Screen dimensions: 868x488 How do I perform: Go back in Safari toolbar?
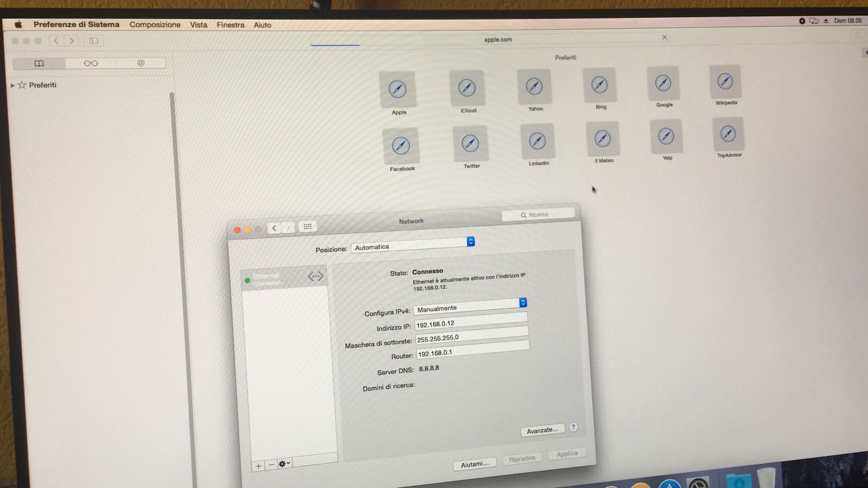[56, 41]
